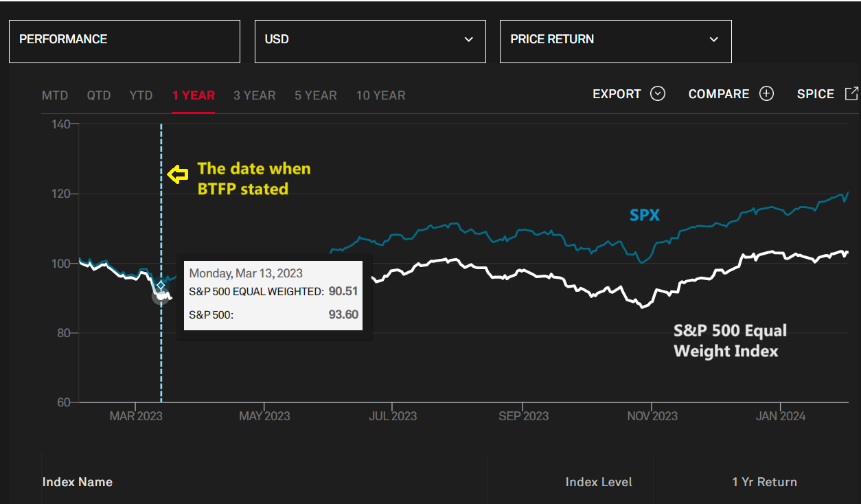Viewport: 861px width, 504px height.
Task: Click the yellow arrow annotation icon
Action: [179, 175]
